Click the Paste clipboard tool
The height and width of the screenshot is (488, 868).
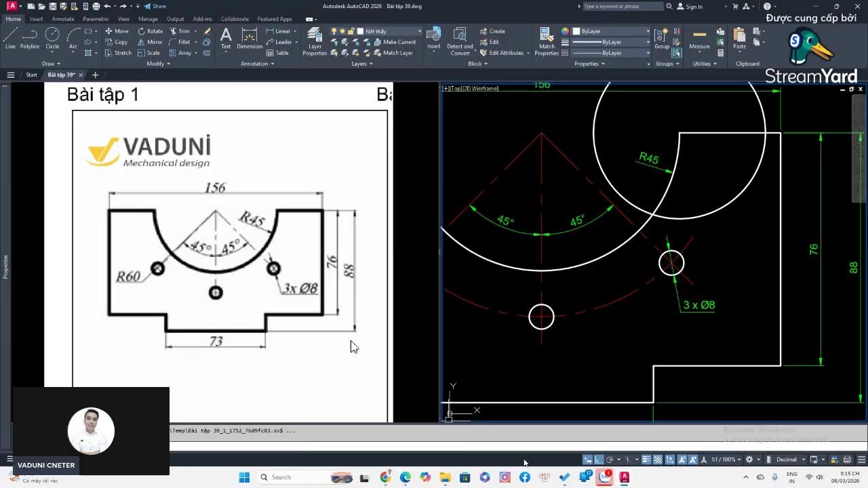[740, 39]
